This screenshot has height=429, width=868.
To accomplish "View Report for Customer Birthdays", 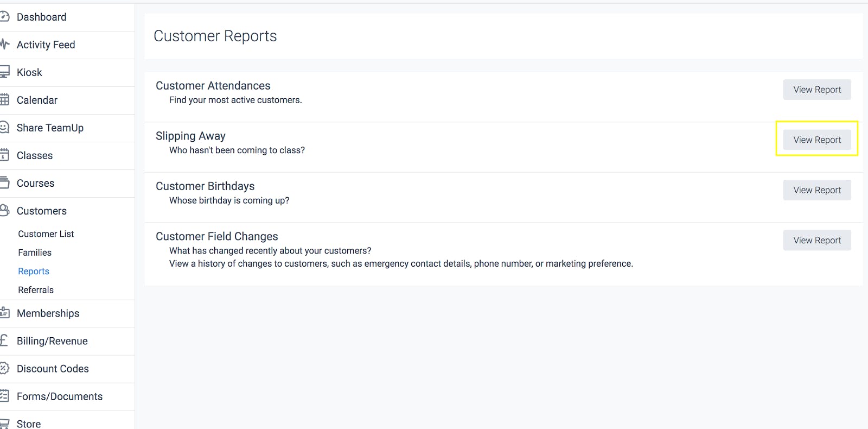I will pyautogui.click(x=817, y=190).
